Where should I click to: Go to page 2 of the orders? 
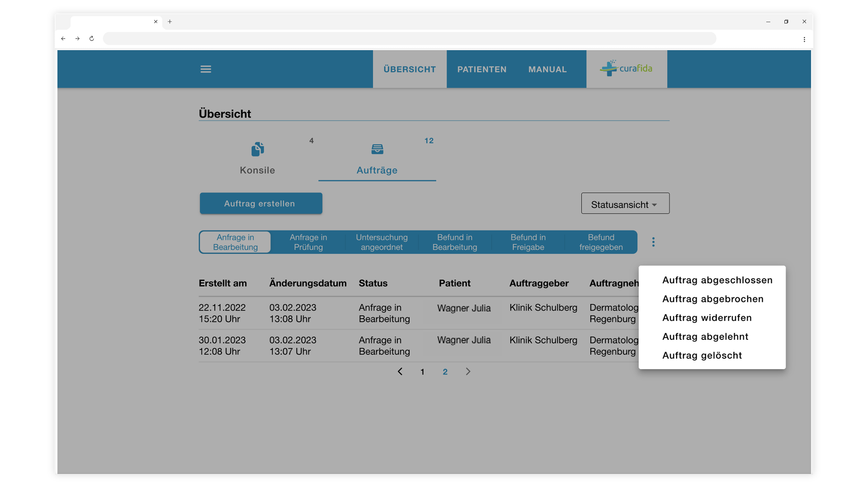point(445,372)
